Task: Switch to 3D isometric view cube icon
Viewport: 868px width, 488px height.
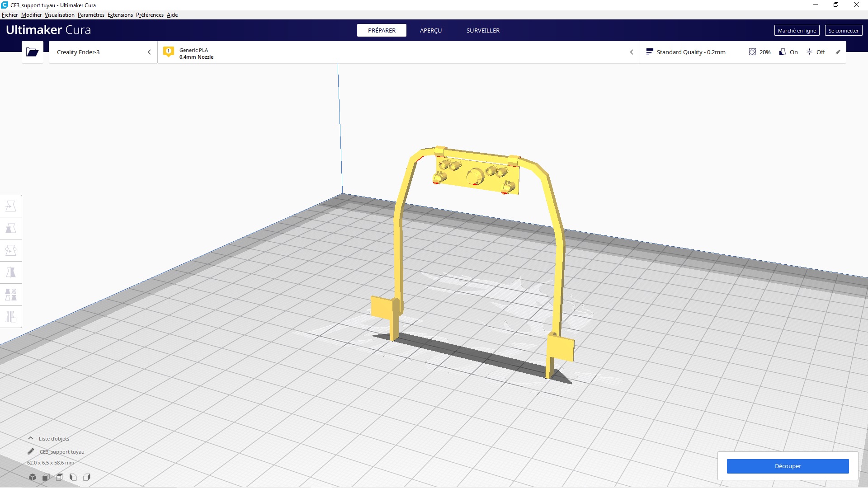Action: pos(33,477)
